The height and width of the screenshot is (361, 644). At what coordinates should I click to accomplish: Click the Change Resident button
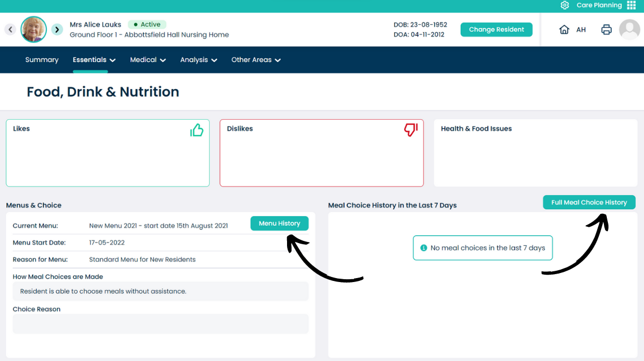496,29
